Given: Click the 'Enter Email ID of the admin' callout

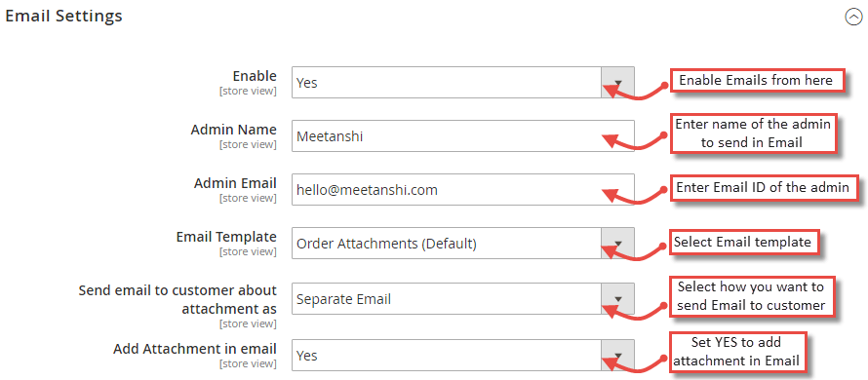Looking at the screenshot, I should pos(763,187).
